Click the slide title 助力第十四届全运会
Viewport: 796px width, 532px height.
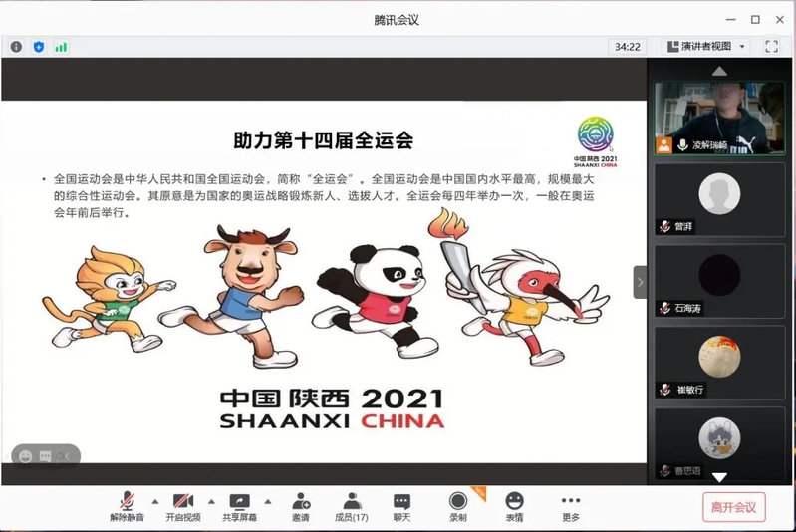point(324,140)
